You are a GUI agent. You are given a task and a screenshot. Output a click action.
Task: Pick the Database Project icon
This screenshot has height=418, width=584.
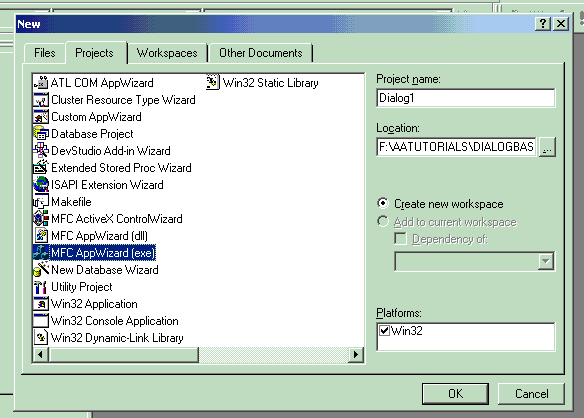tap(41, 134)
